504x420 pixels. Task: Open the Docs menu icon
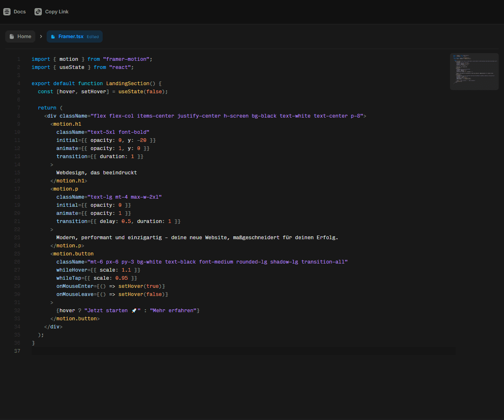[7, 12]
